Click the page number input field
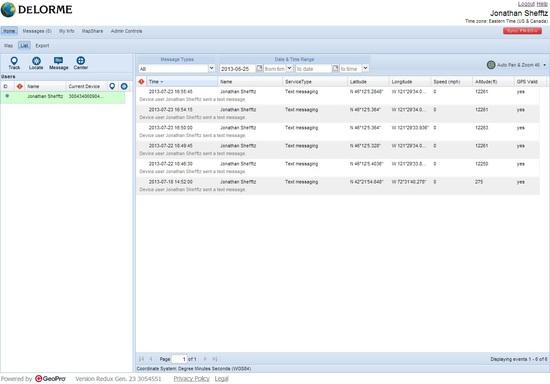This screenshot has width=550, height=384. (x=180, y=359)
